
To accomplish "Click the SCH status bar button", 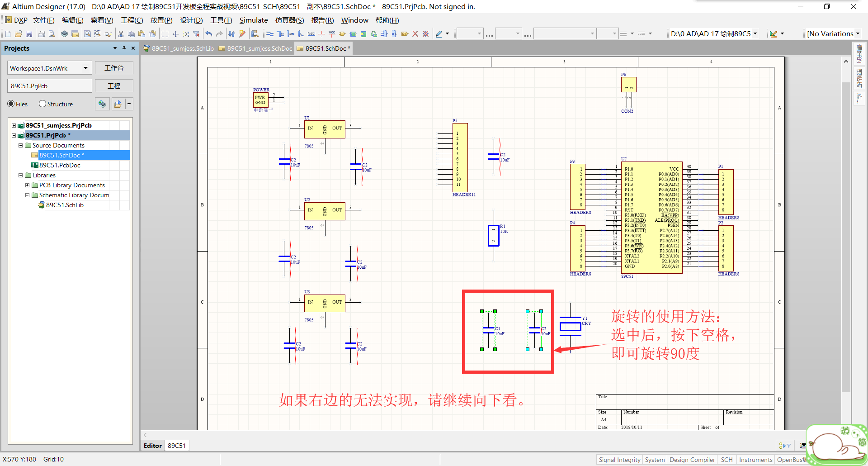I will pyautogui.click(x=727, y=460).
